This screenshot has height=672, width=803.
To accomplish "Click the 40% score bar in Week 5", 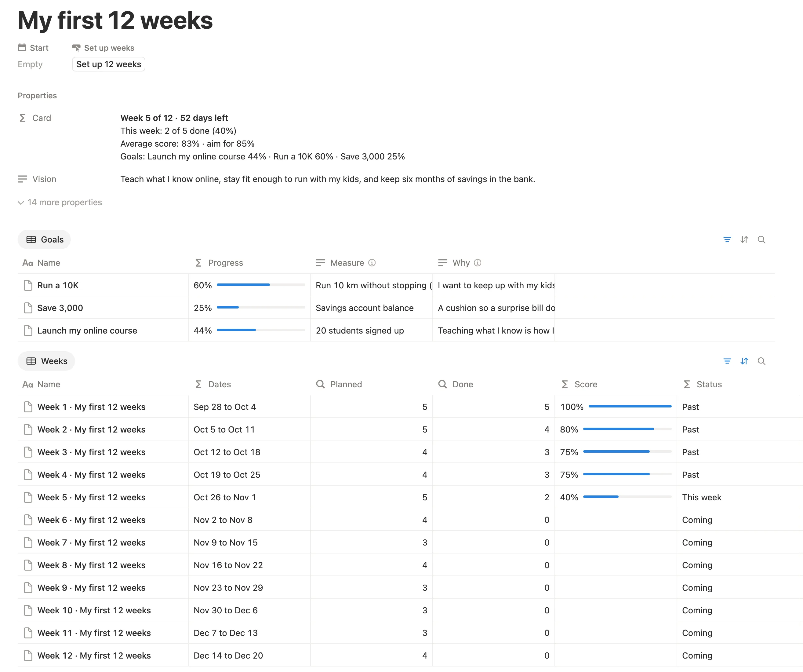I will click(x=627, y=497).
